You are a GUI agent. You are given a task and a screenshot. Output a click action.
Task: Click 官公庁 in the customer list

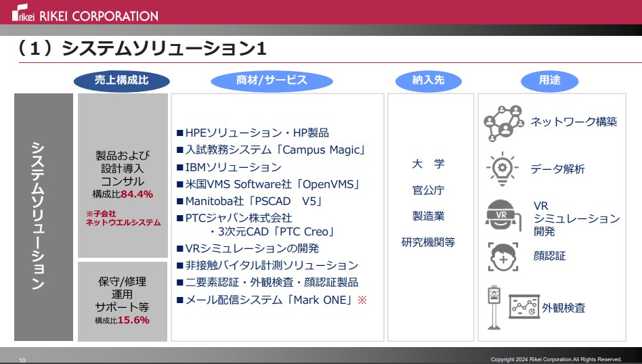coord(428,190)
